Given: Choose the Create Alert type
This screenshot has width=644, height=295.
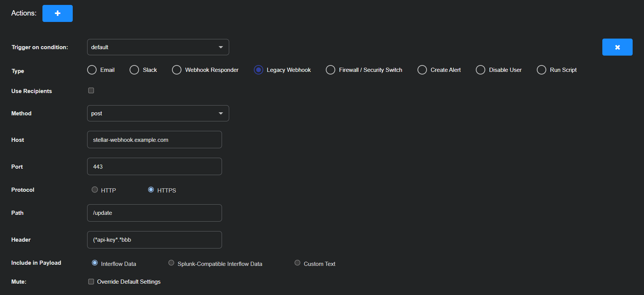Looking at the screenshot, I should coord(422,70).
